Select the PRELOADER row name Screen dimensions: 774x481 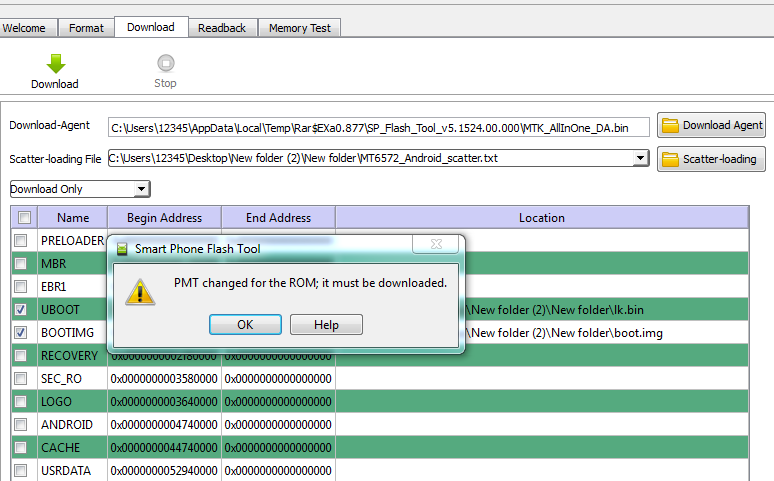[x=73, y=240]
